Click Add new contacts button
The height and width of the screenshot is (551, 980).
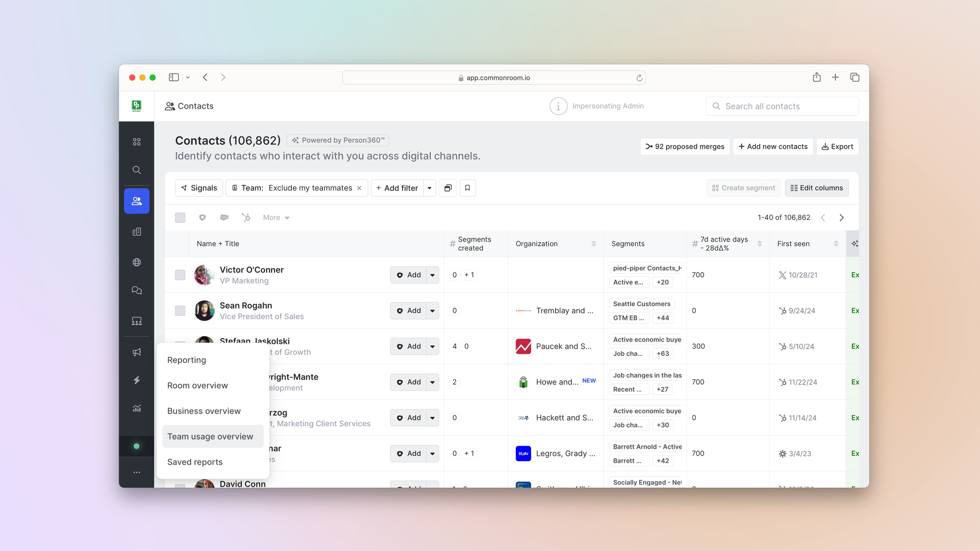(773, 147)
